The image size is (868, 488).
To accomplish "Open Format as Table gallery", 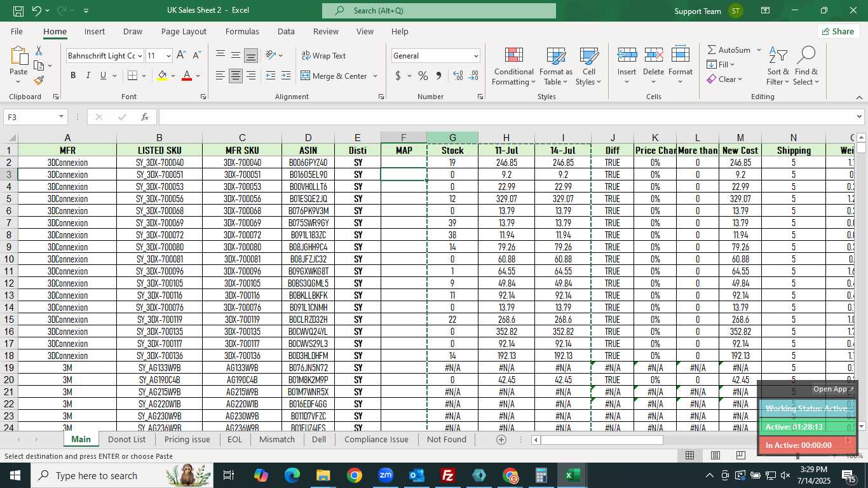I will click(x=555, y=66).
